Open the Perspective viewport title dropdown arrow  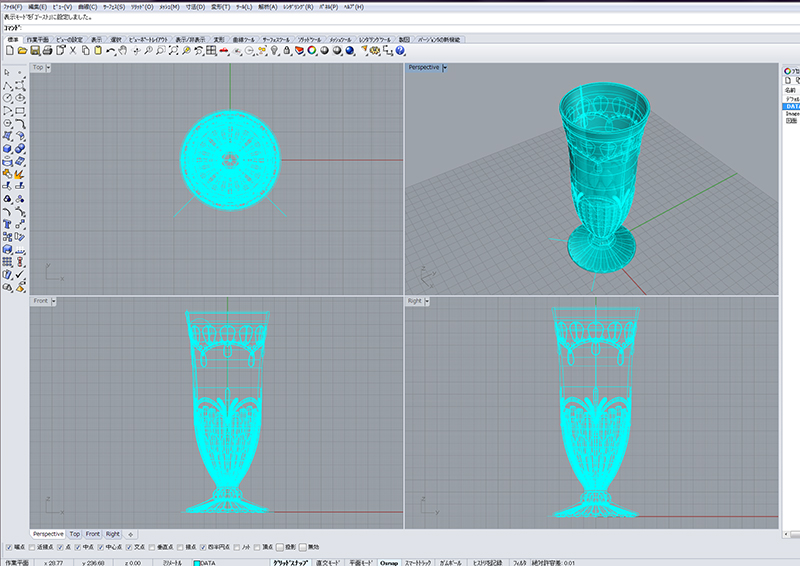coord(444,68)
